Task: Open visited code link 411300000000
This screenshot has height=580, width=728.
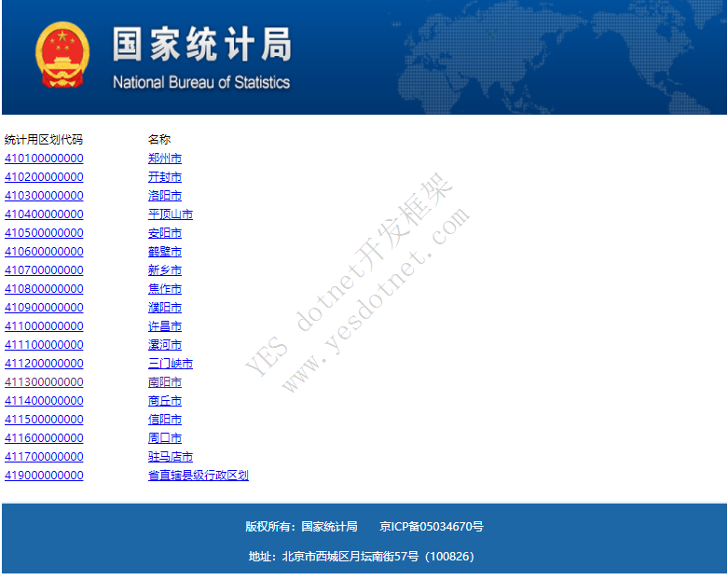Action: pyautogui.click(x=44, y=381)
